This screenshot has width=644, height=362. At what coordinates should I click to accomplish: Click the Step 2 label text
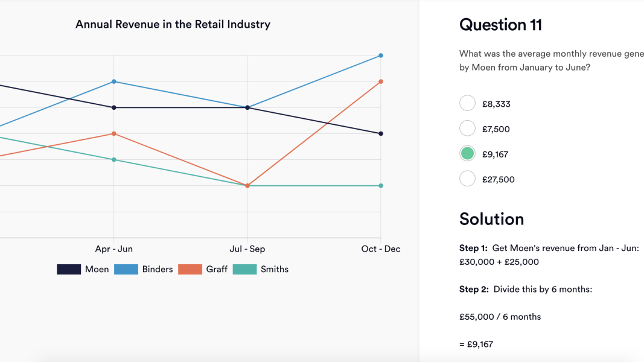[474, 290]
